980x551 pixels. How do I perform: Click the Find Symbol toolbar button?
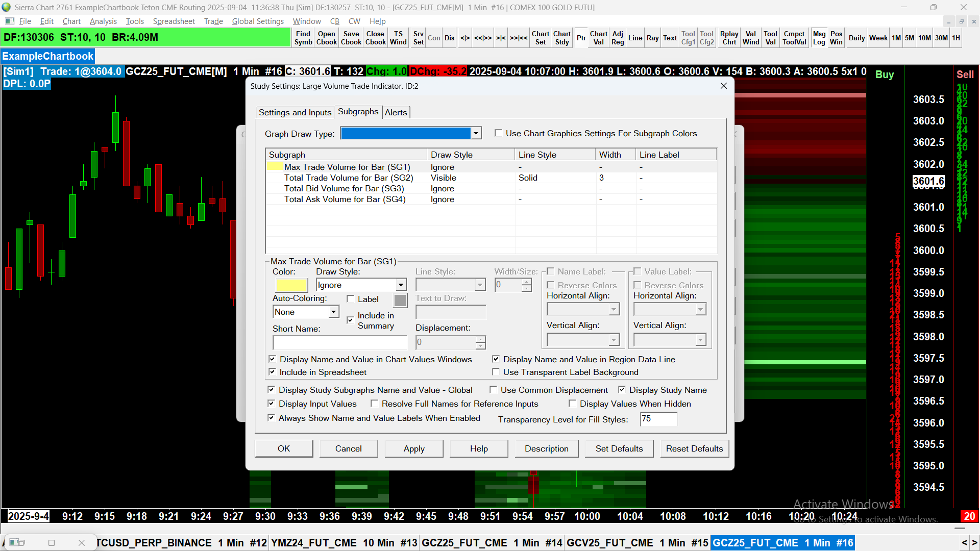click(303, 38)
